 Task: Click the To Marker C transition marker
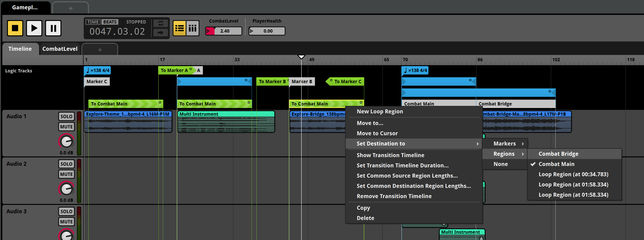point(345,81)
